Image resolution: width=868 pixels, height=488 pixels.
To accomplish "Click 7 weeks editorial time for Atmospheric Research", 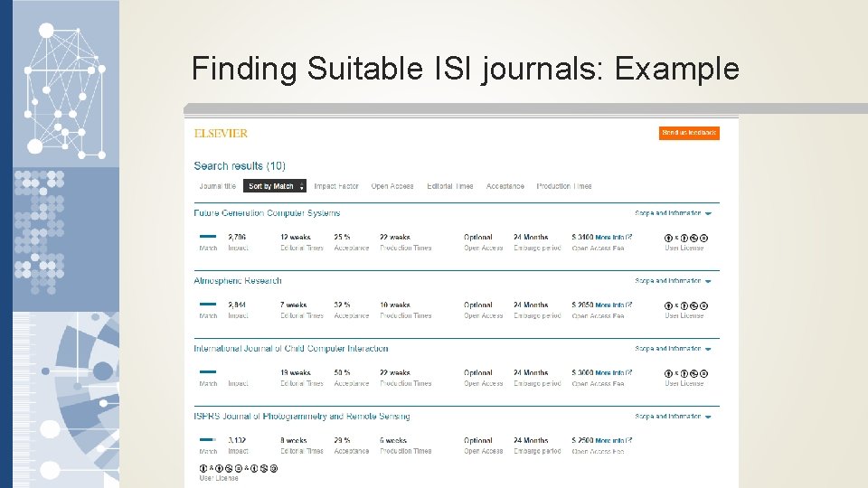I will pyautogui.click(x=293, y=305).
